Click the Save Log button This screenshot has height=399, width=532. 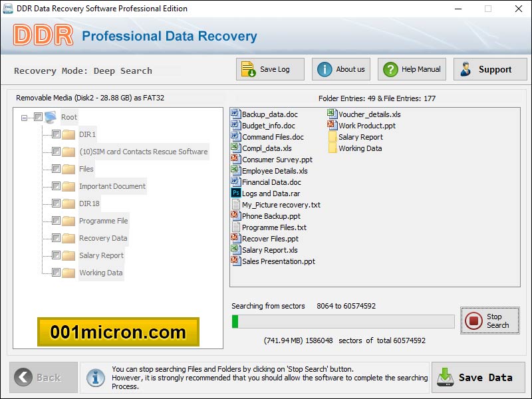tap(270, 69)
